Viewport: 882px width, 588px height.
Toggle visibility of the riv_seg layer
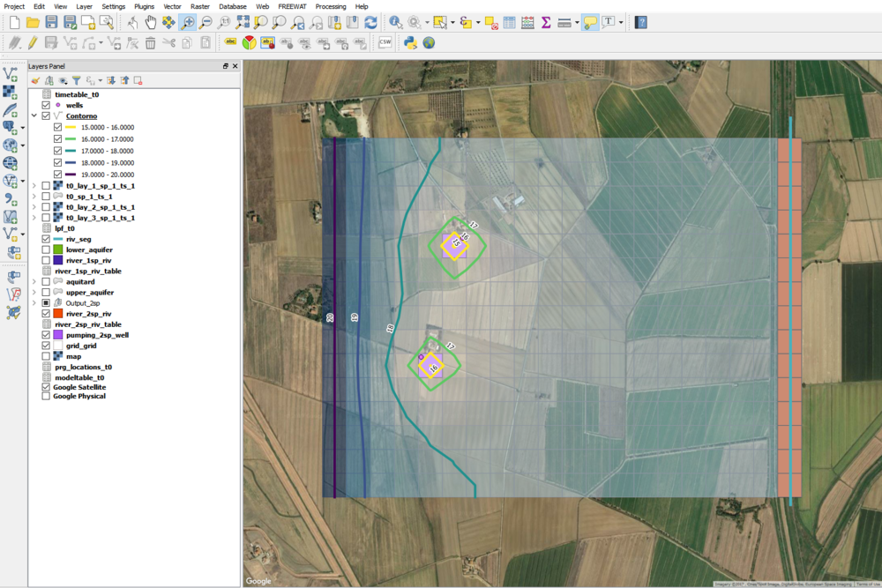pyautogui.click(x=47, y=239)
